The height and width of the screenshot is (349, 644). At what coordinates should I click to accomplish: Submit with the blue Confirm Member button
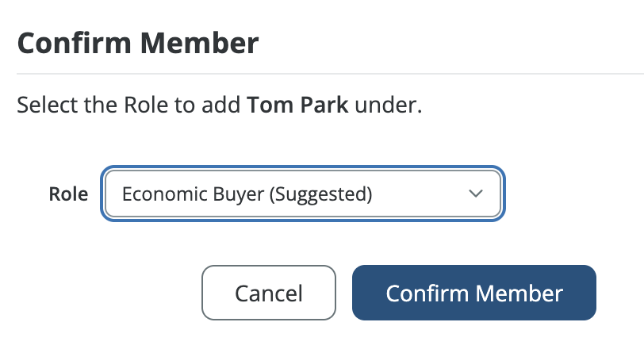pyautogui.click(x=473, y=293)
